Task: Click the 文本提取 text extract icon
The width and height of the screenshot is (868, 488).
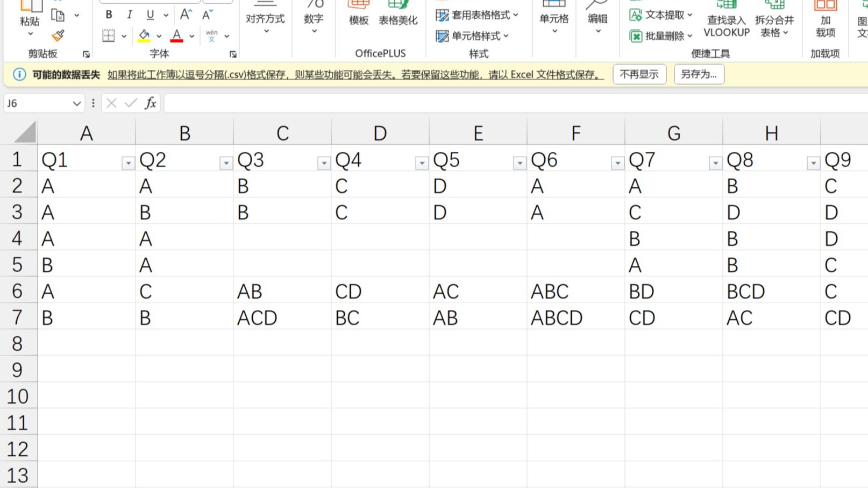Action: click(636, 15)
